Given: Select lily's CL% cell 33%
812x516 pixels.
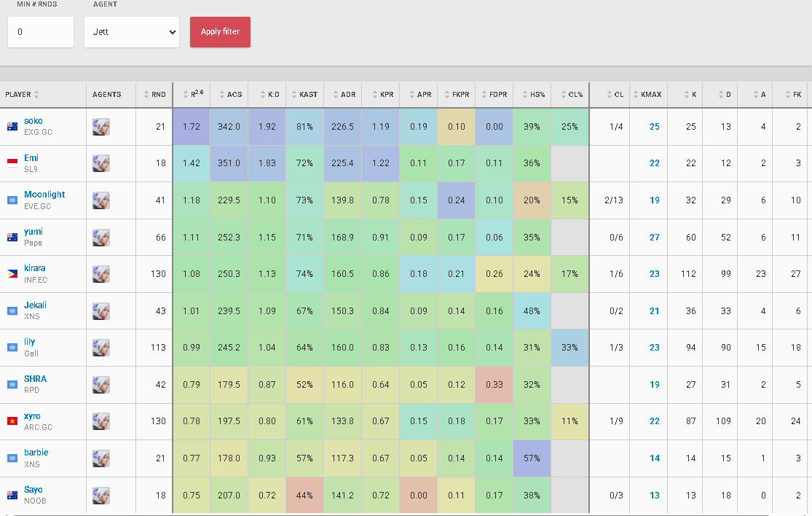Looking at the screenshot, I should tap(569, 348).
